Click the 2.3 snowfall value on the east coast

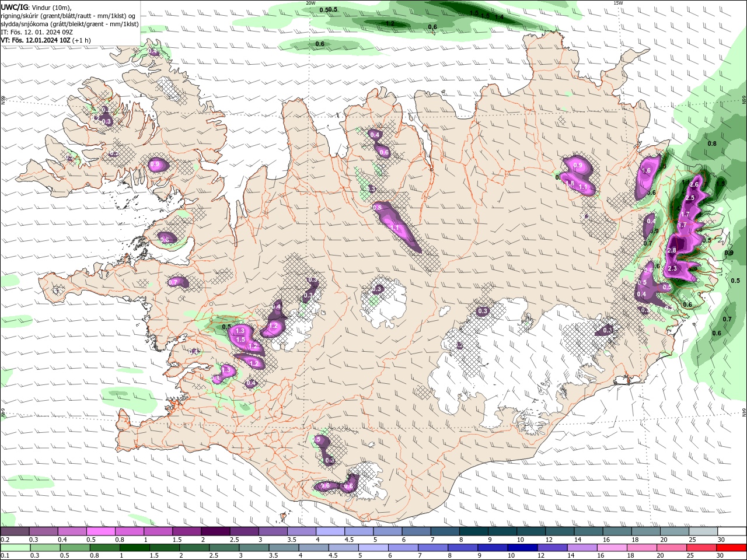[672, 268]
